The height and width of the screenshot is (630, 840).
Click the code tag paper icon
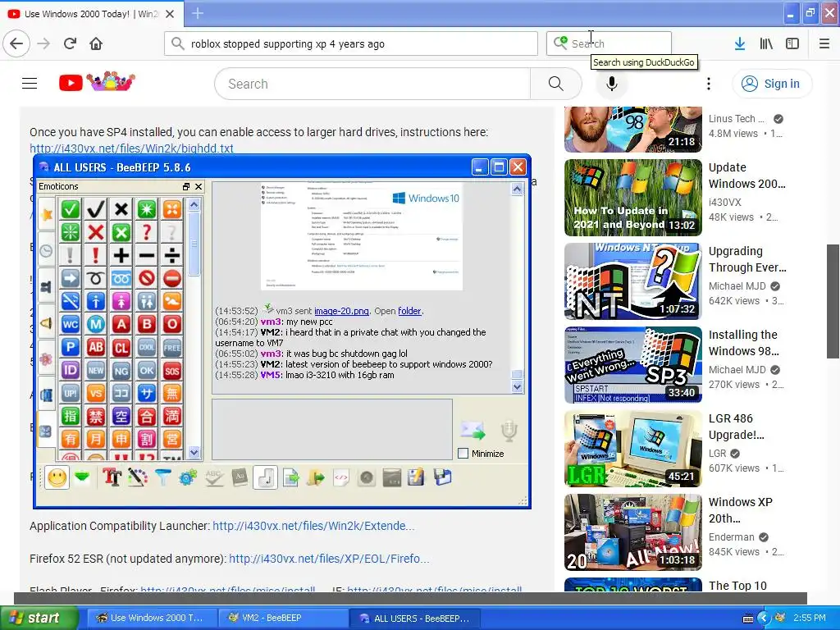click(341, 477)
